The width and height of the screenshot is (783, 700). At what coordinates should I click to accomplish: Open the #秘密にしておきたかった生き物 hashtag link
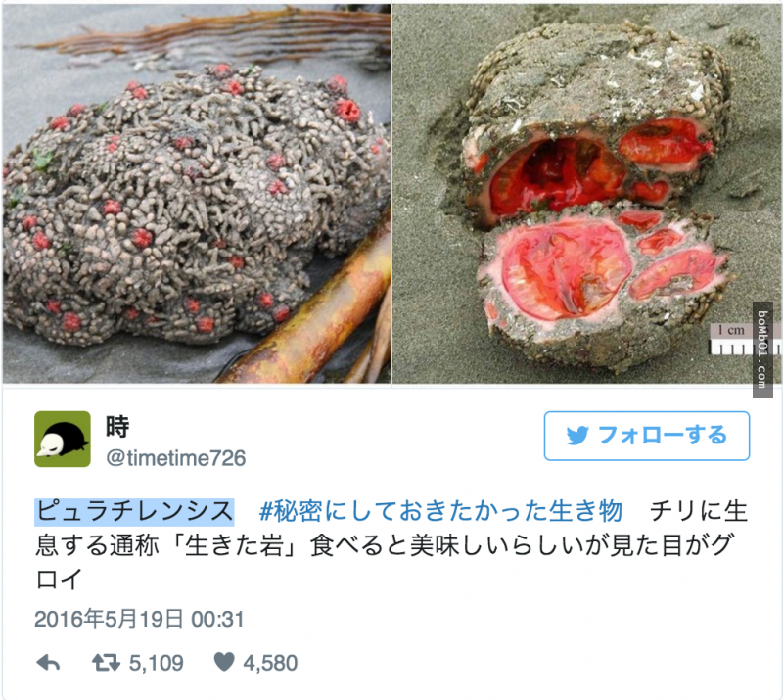tap(441, 512)
